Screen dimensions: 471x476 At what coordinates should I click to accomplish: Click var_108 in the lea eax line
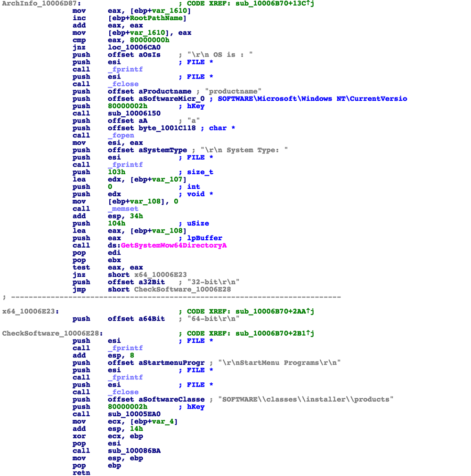click(167, 231)
